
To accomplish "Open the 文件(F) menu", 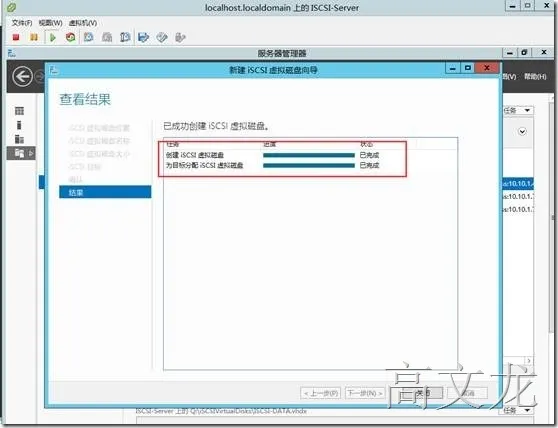I will click(x=22, y=23).
